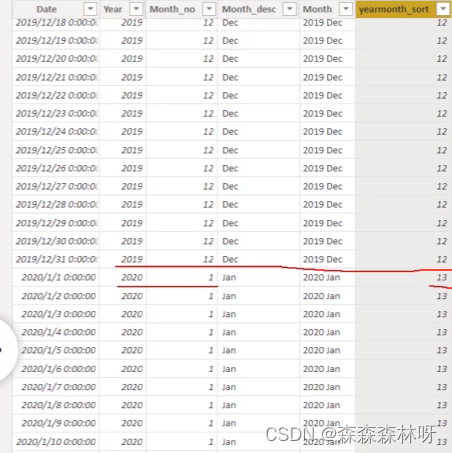Click the date cell 2019/12/29

57,223
